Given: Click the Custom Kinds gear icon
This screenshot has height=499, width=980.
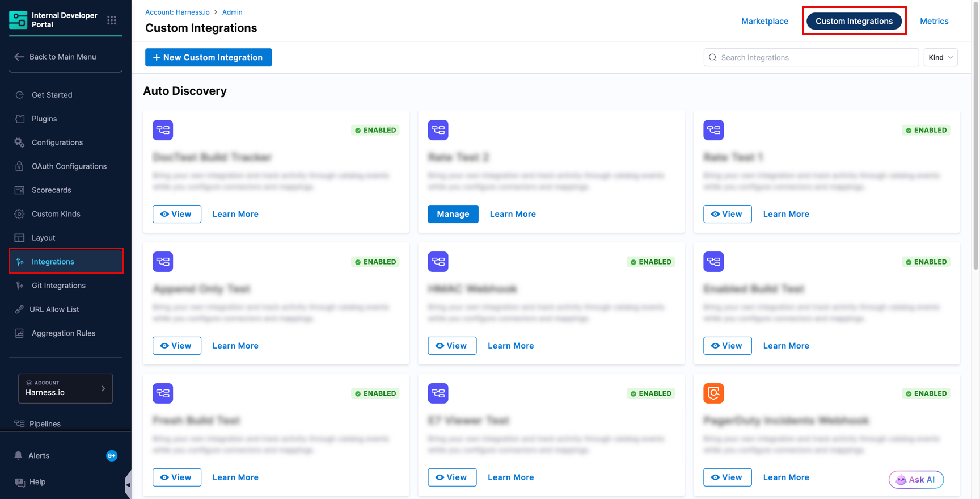Looking at the screenshot, I should click(20, 214).
